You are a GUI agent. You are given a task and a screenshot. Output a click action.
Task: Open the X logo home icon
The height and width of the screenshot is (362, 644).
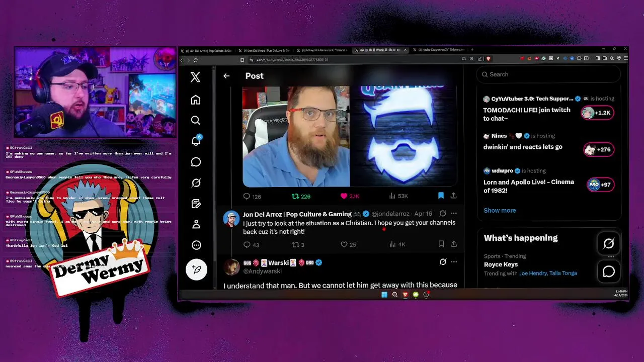[x=195, y=77]
